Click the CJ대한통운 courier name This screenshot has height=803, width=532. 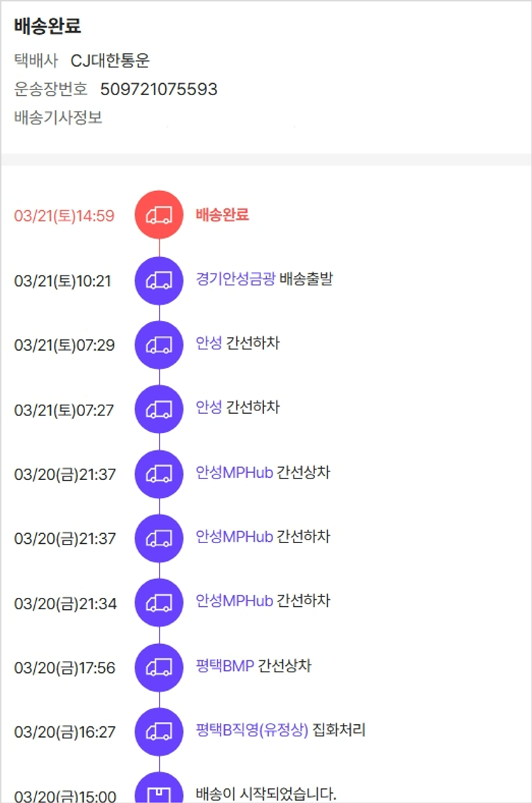110,61
